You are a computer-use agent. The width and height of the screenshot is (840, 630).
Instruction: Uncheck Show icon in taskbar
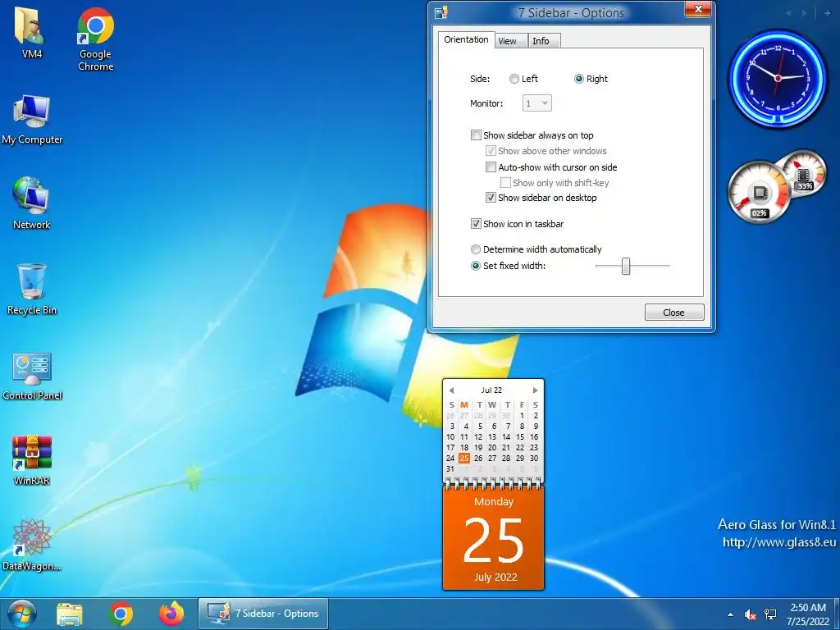[476, 224]
